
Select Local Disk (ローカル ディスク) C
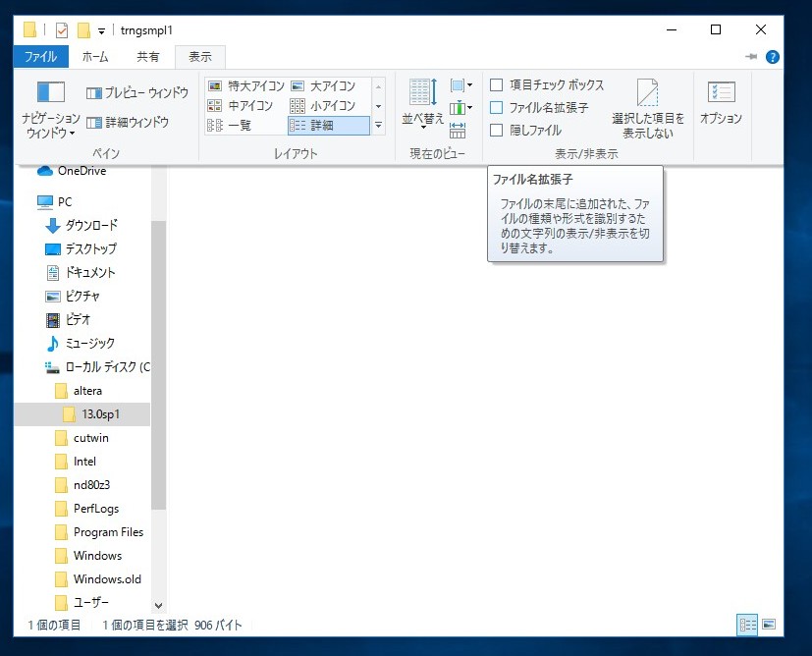pyautogui.click(x=97, y=367)
